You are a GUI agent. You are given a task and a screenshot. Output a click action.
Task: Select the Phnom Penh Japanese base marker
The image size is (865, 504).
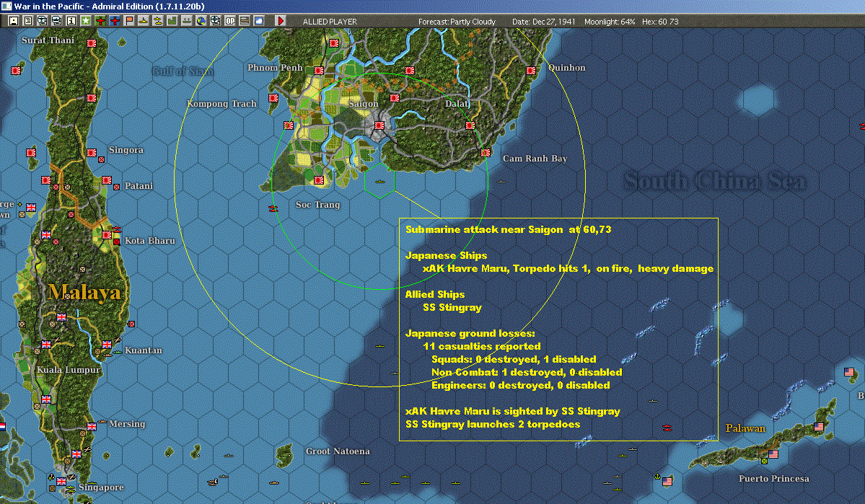coord(319,71)
